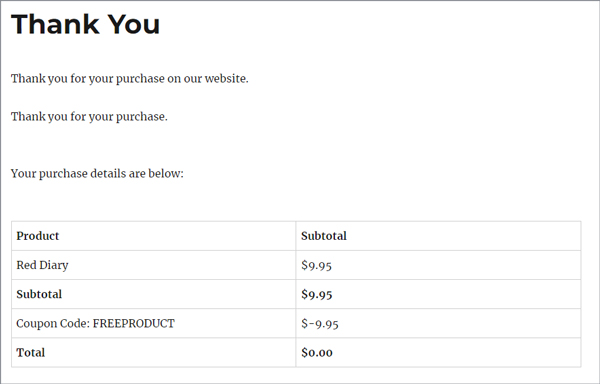Click the word Thank in the heading

point(55,24)
